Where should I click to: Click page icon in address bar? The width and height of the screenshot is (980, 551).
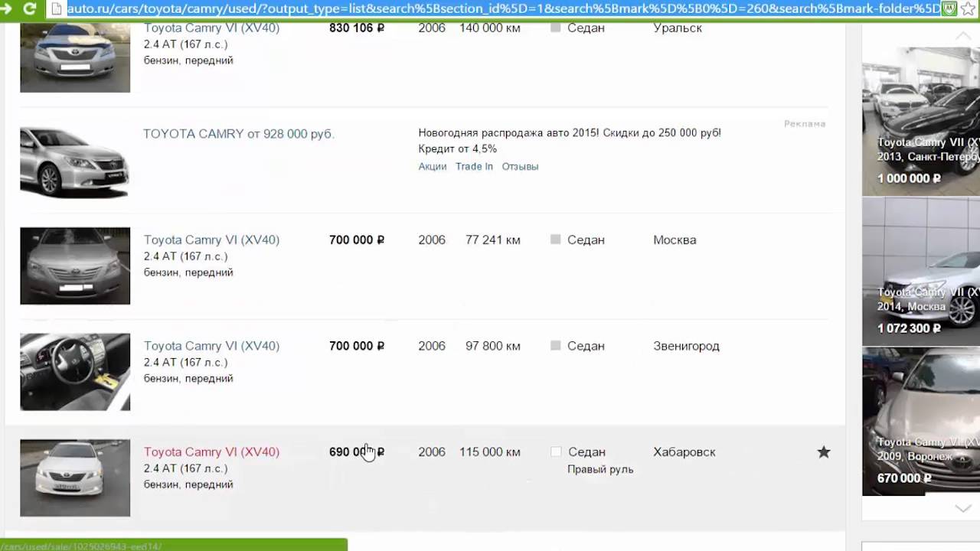(x=55, y=8)
